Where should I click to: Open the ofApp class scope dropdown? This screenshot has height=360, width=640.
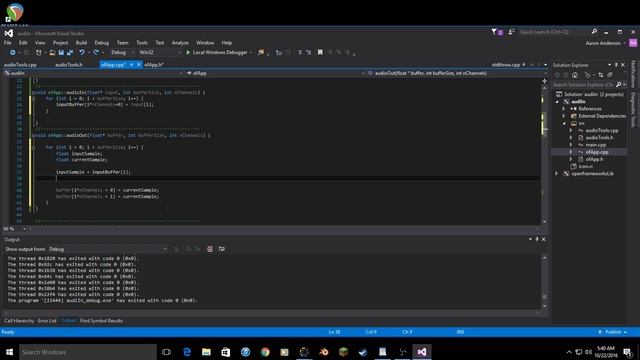275,73
